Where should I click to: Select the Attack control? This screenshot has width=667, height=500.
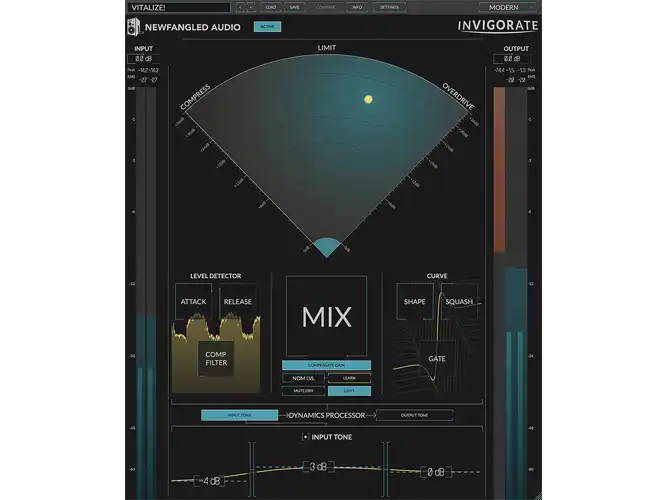pyautogui.click(x=193, y=301)
